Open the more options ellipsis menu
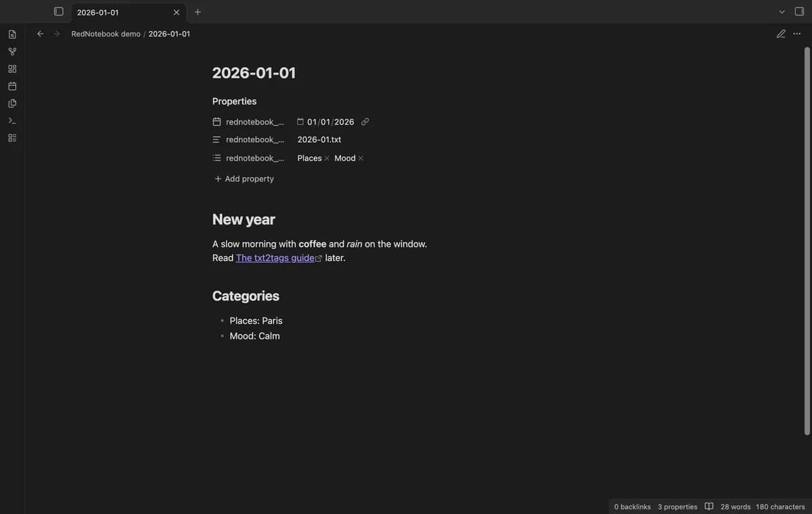Screen dimensions: 812x514 797,34
